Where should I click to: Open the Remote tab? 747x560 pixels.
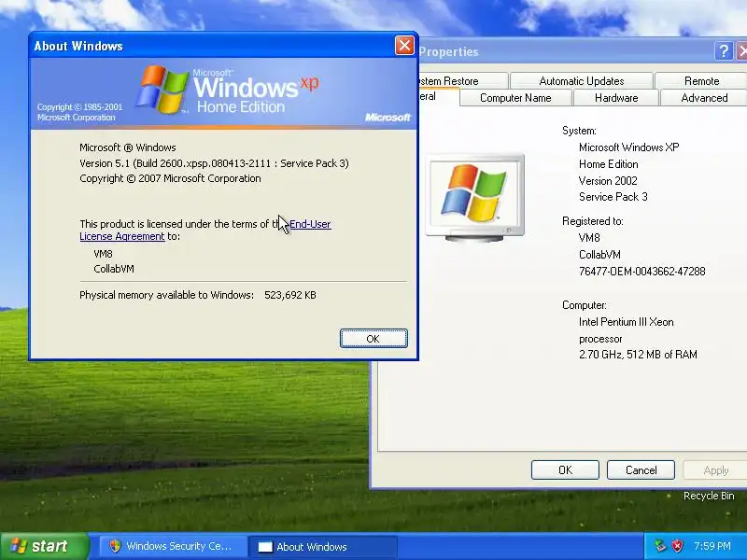[x=701, y=81]
